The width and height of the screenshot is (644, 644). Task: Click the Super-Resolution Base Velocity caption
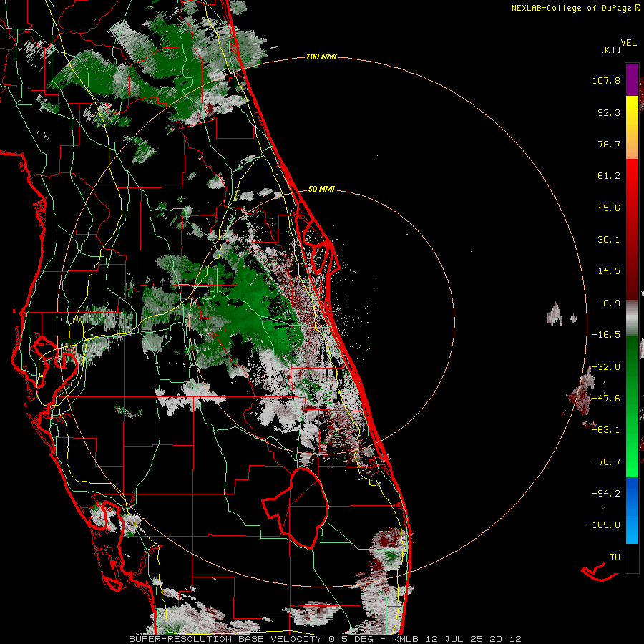pos(325,639)
